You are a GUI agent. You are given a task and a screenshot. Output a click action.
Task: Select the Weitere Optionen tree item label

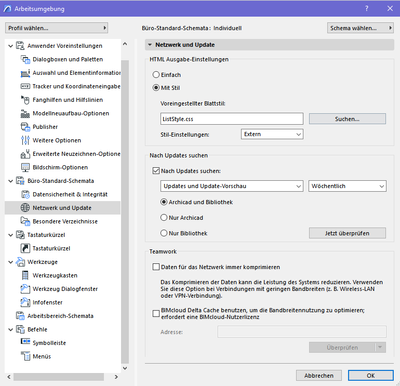[x=57, y=140]
